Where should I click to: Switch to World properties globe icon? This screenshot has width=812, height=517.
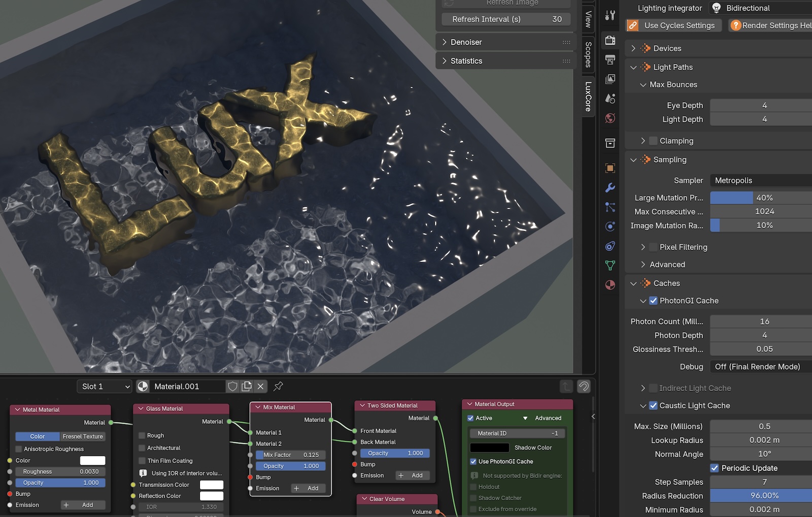(610, 118)
